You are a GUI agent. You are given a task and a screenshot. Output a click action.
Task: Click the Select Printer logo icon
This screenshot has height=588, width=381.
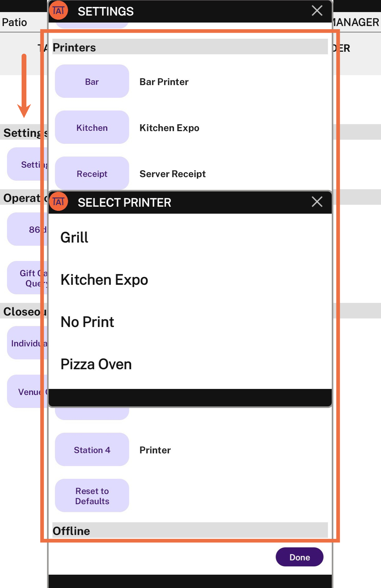pos(59,202)
